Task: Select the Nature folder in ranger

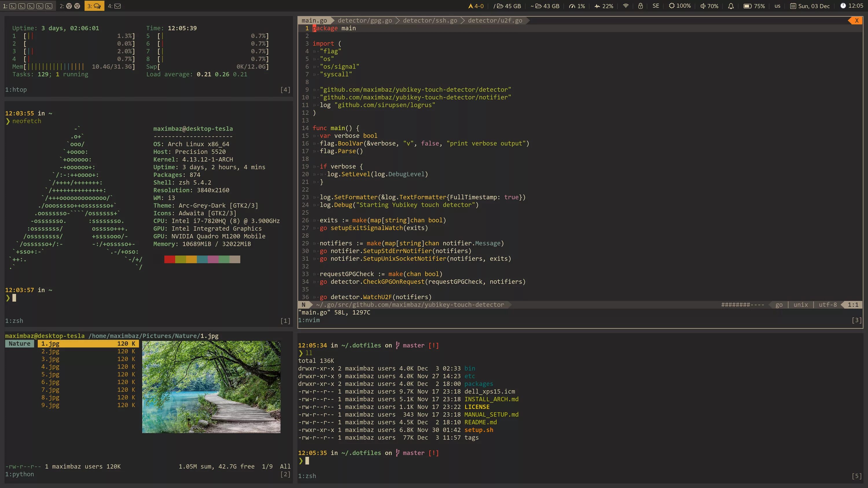Action: pyautogui.click(x=20, y=343)
